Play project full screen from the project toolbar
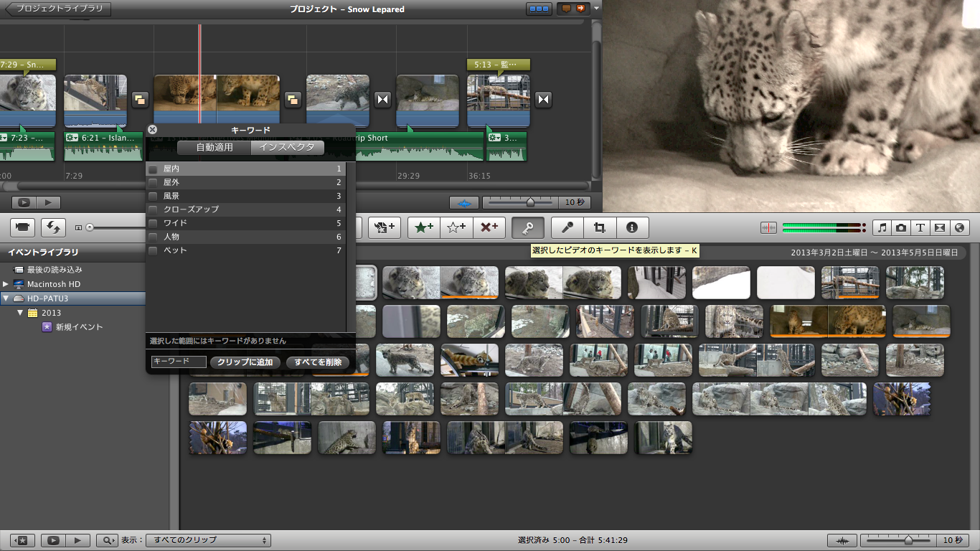The height and width of the screenshot is (551, 980). coord(24,203)
